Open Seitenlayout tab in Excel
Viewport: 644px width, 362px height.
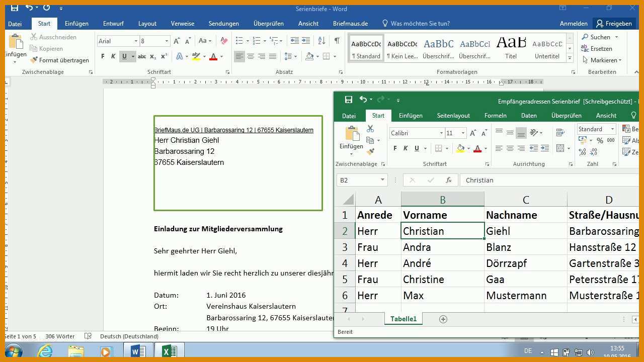[453, 116]
